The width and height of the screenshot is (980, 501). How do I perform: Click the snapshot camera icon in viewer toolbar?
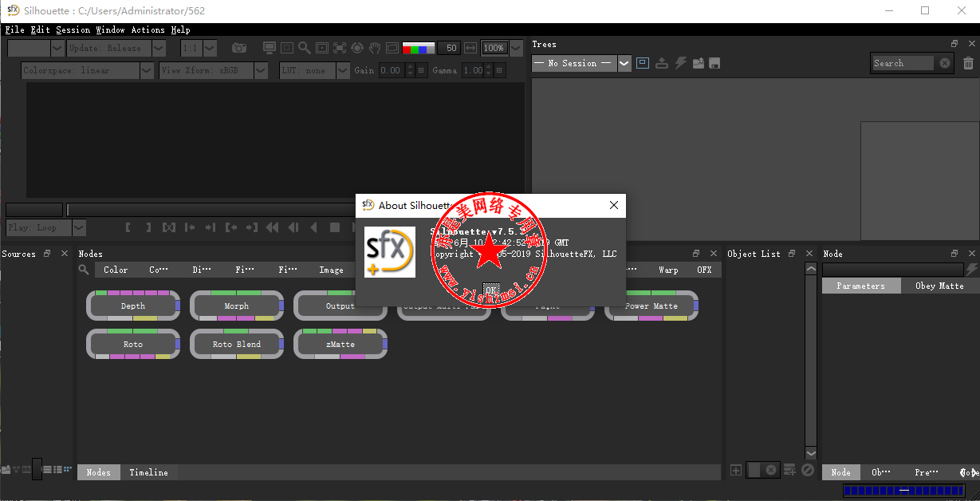click(x=239, y=49)
